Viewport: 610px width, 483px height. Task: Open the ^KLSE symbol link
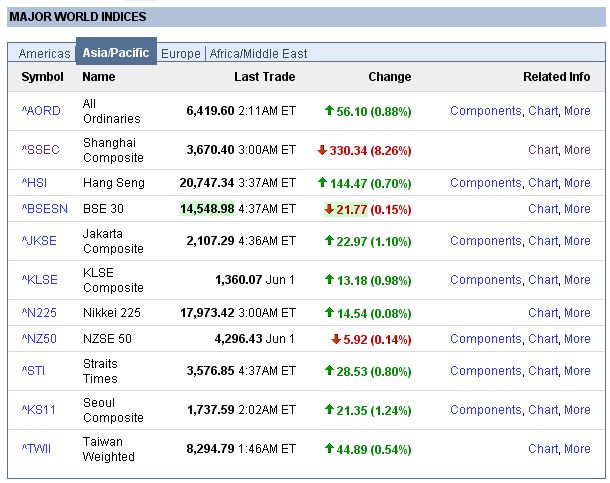39,280
